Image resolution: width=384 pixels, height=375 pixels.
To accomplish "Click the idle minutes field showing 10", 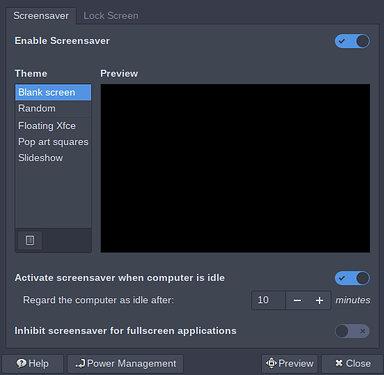I will coord(268,300).
